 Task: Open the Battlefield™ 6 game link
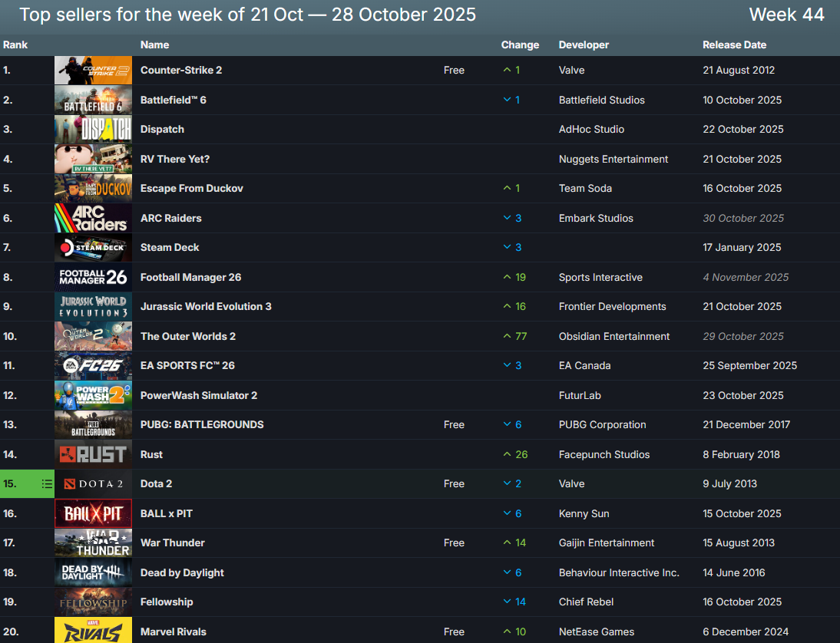click(173, 100)
